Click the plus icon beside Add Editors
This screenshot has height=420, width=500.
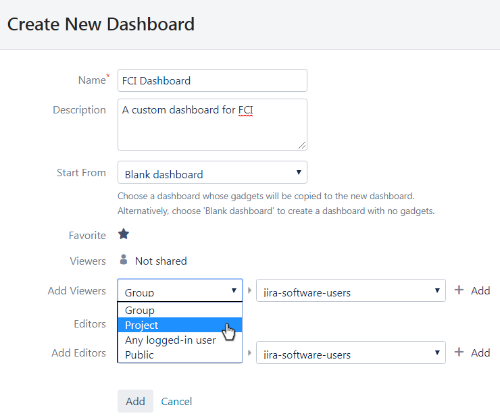pyautogui.click(x=459, y=352)
